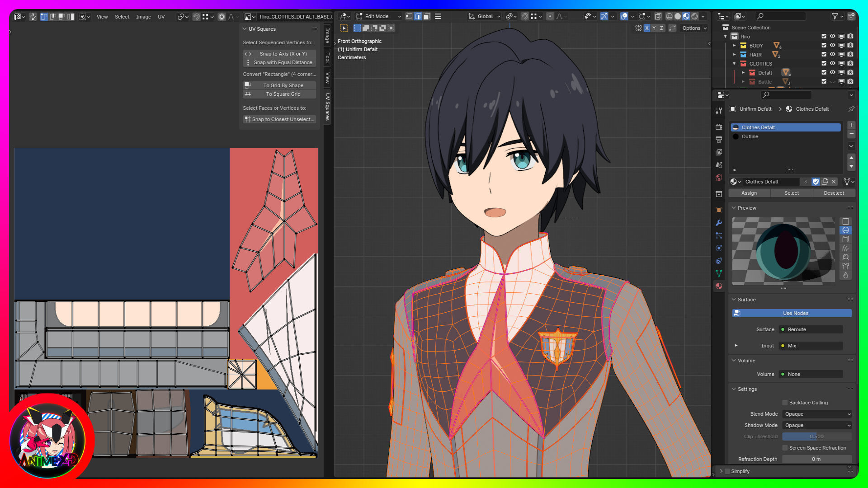This screenshot has width=868, height=488.
Task: Toggle X-axis mesh mirror
Action: [x=647, y=28]
